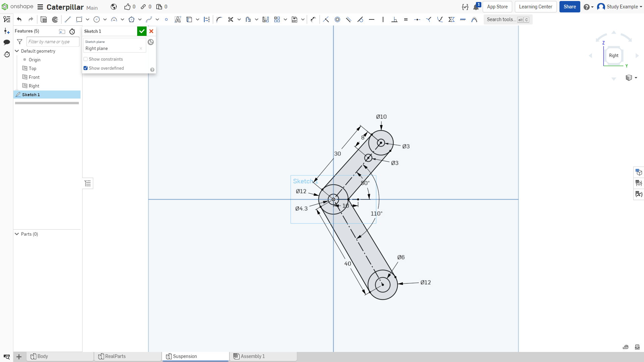Collapse the Parts (0) section
Screen dimensions: 644x362
pos(17,234)
